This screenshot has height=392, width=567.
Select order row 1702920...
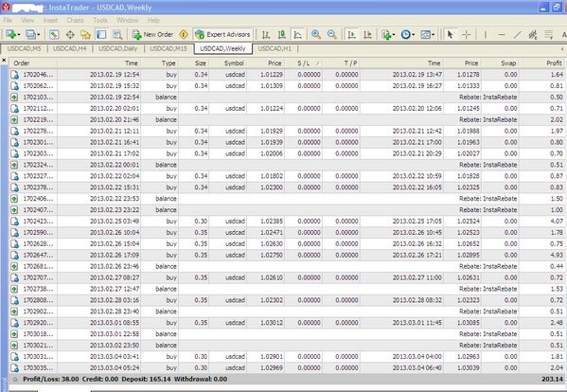pyautogui.click(x=287, y=323)
